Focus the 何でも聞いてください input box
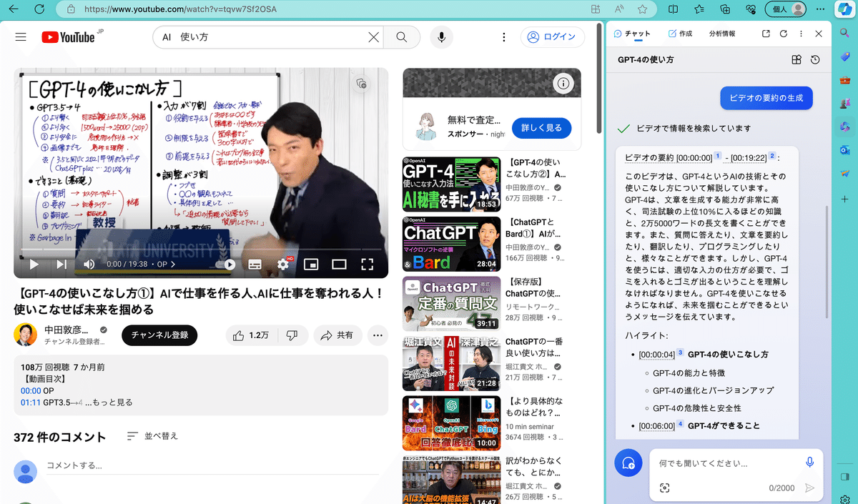Image resolution: width=858 pixels, height=504 pixels. [x=726, y=463]
